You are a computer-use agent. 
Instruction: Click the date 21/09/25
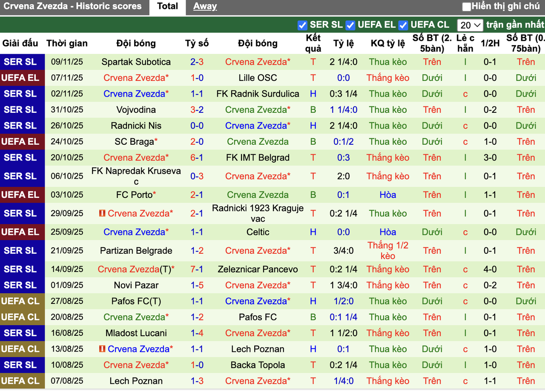coord(67,251)
